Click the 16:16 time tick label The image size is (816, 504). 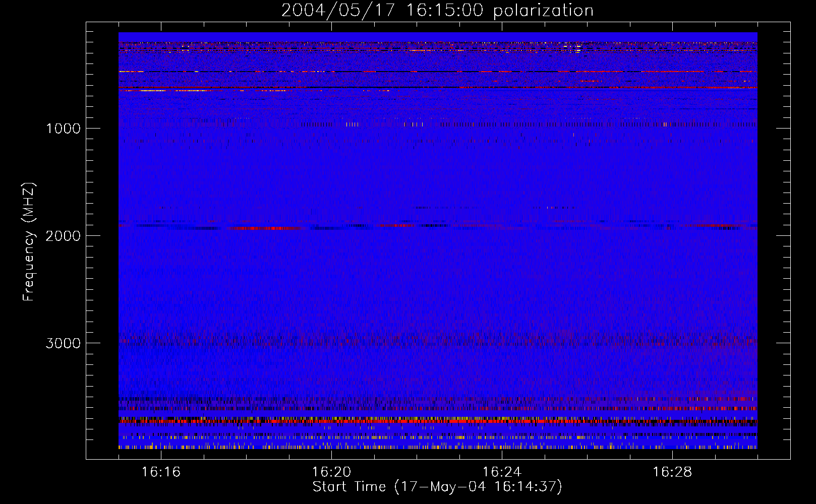[161, 472]
